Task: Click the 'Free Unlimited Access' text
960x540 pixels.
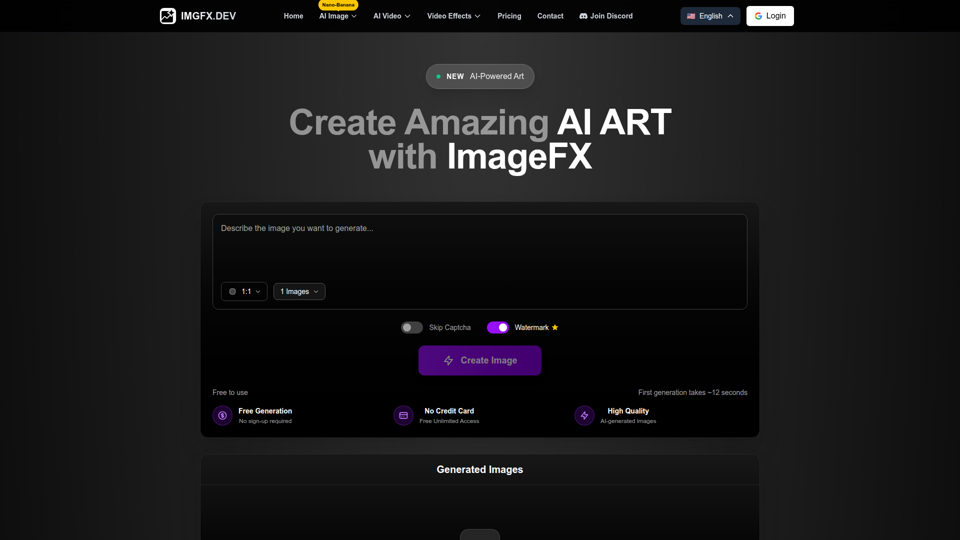Action: pos(449,421)
